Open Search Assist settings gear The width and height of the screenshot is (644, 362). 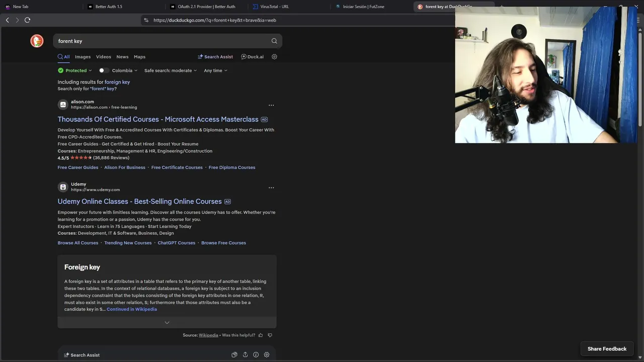pos(267,355)
